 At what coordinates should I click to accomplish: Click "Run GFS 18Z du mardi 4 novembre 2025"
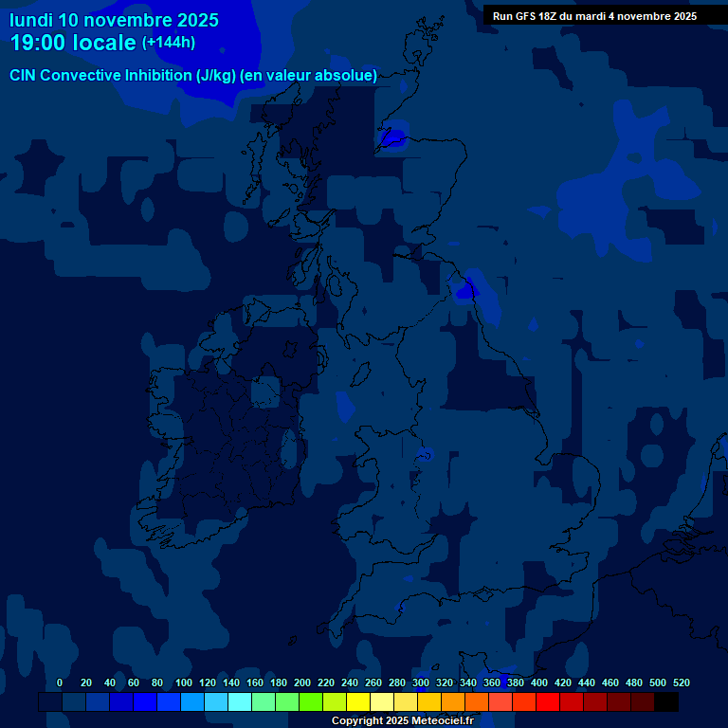[594, 16]
